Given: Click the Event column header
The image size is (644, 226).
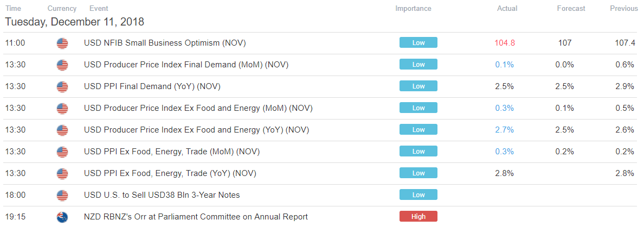Looking at the screenshot, I should pyautogui.click(x=99, y=8).
